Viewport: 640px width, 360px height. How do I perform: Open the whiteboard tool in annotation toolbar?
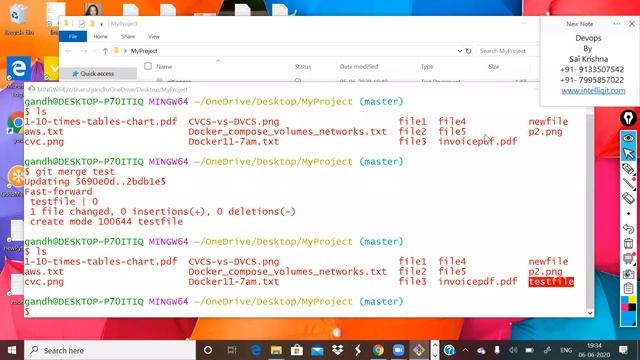[628, 258]
